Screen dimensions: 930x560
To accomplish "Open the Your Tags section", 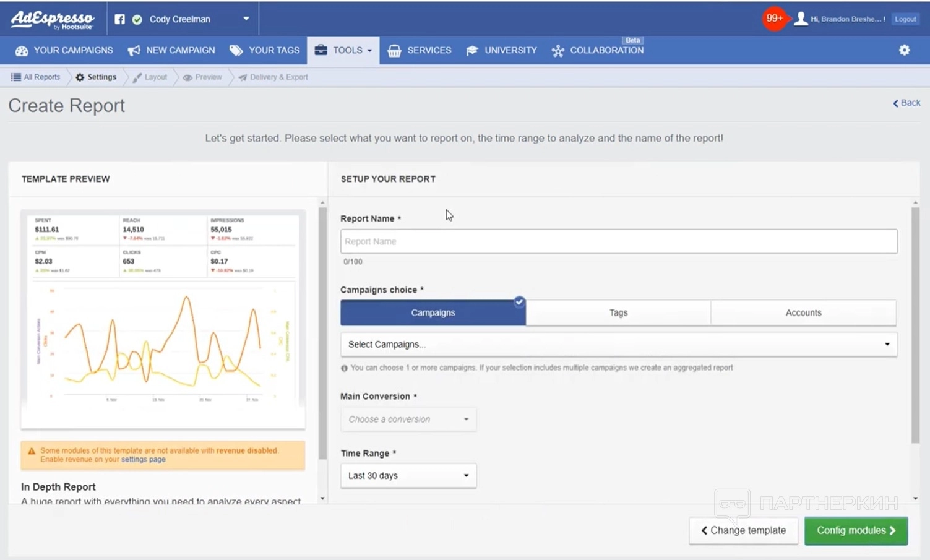I will pos(265,50).
